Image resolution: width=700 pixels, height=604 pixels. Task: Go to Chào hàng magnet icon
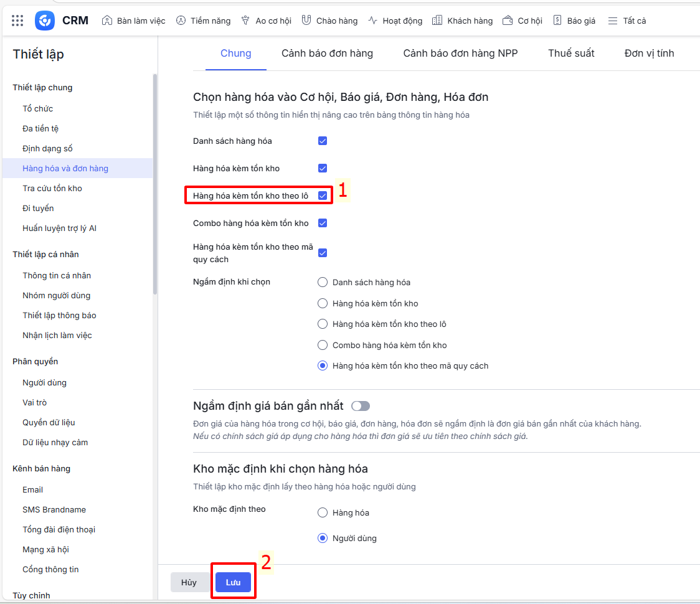coord(306,21)
